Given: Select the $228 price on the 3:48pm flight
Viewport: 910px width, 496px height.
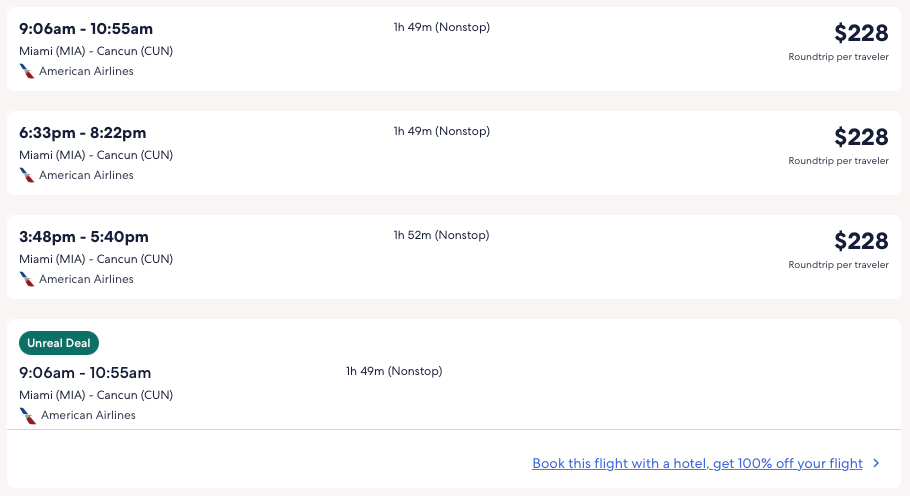Looking at the screenshot, I should 861,241.
